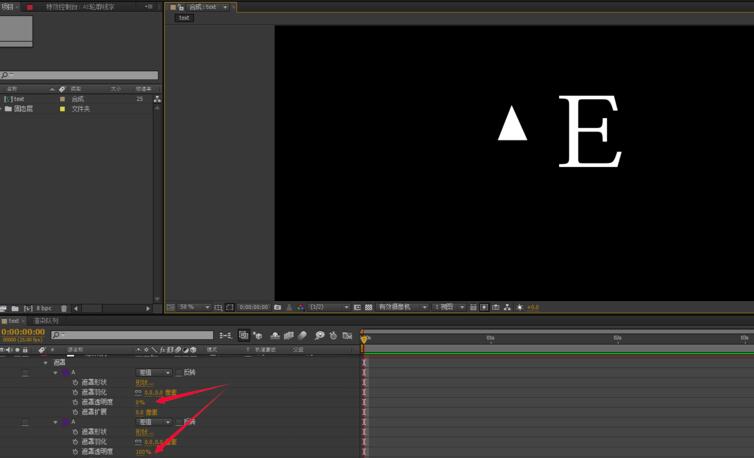The height and width of the screenshot is (458, 754).
Task: Click the show channel color icon
Action: coord(301,307)
